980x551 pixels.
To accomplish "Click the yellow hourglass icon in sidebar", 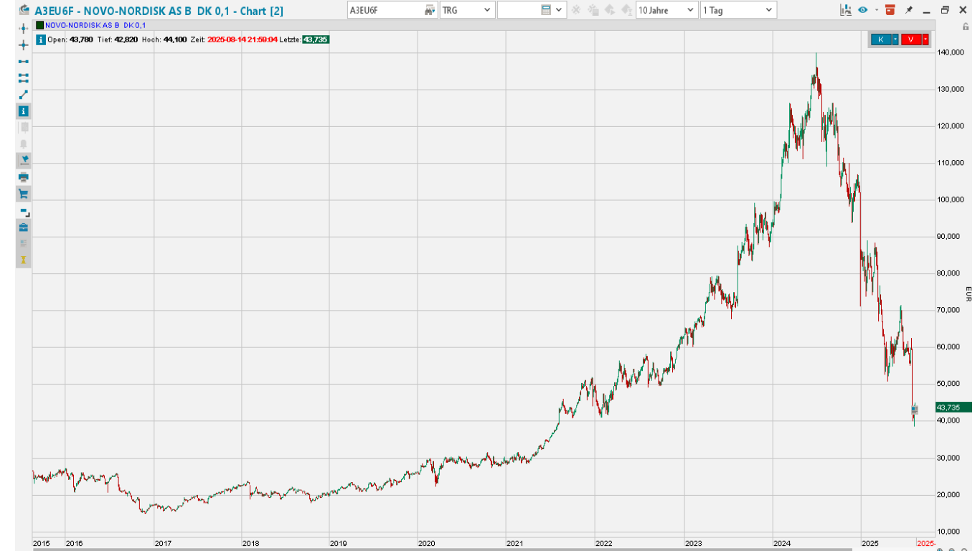I will click(x=24, y=260).
